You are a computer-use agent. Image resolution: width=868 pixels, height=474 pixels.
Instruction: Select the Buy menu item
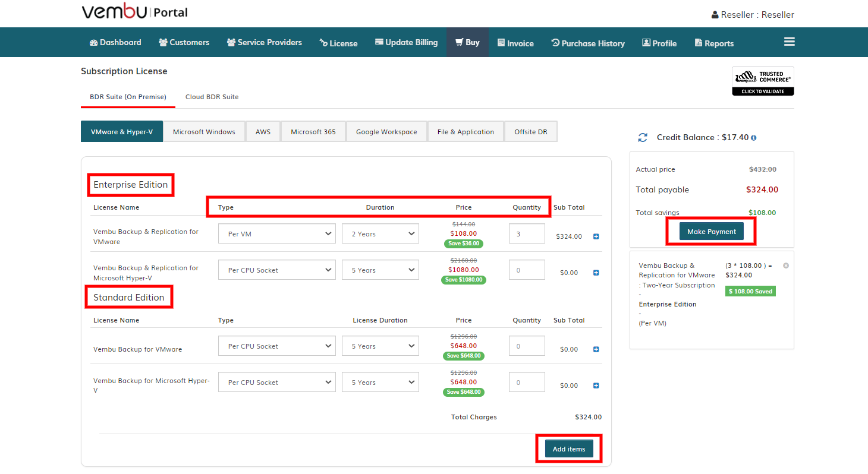click(467, 42)
